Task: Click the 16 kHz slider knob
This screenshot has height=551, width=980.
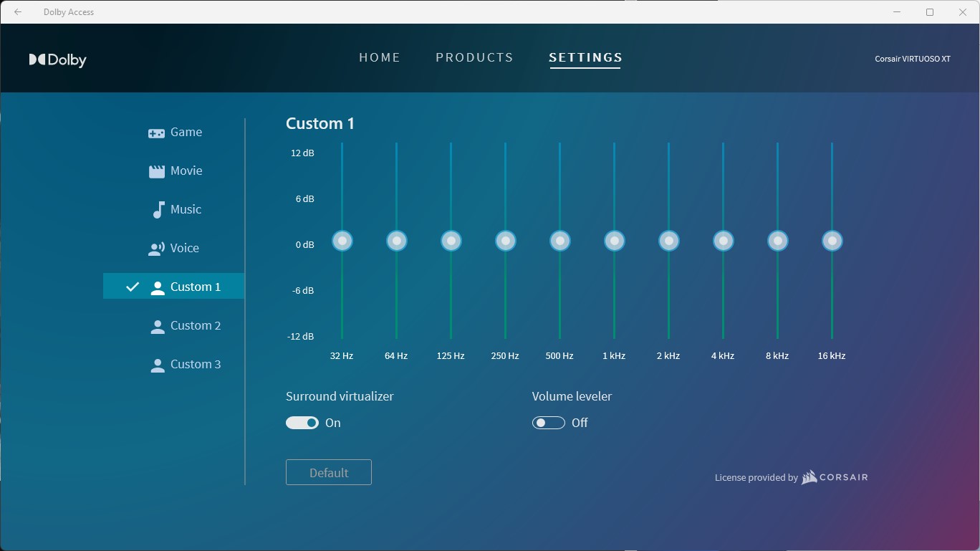Action: pos(832,241)
